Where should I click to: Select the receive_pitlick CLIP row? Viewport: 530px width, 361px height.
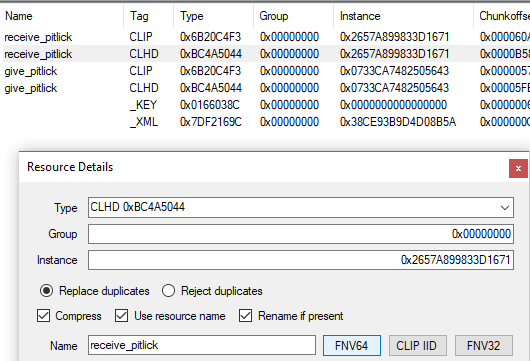point(266,37)
